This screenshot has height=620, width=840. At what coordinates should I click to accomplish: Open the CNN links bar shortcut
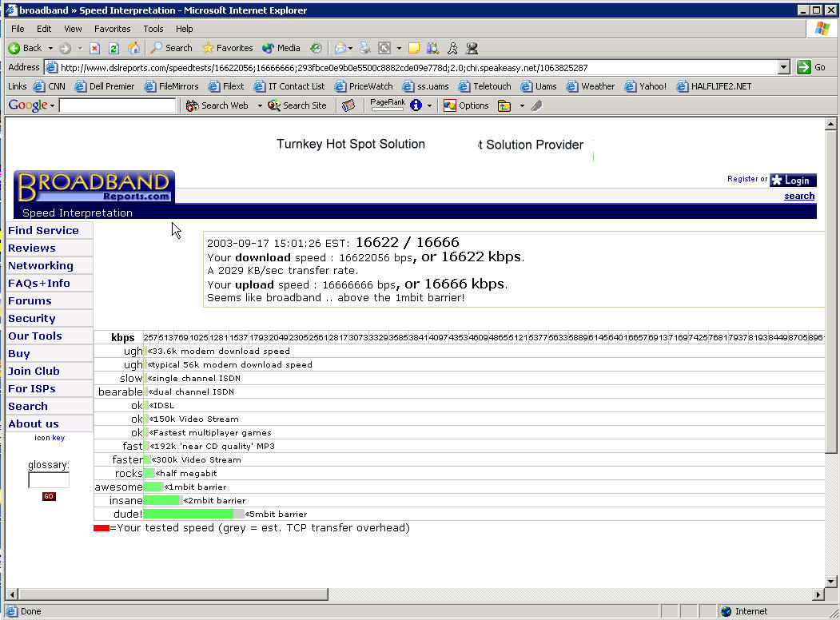tap(50, 86)
